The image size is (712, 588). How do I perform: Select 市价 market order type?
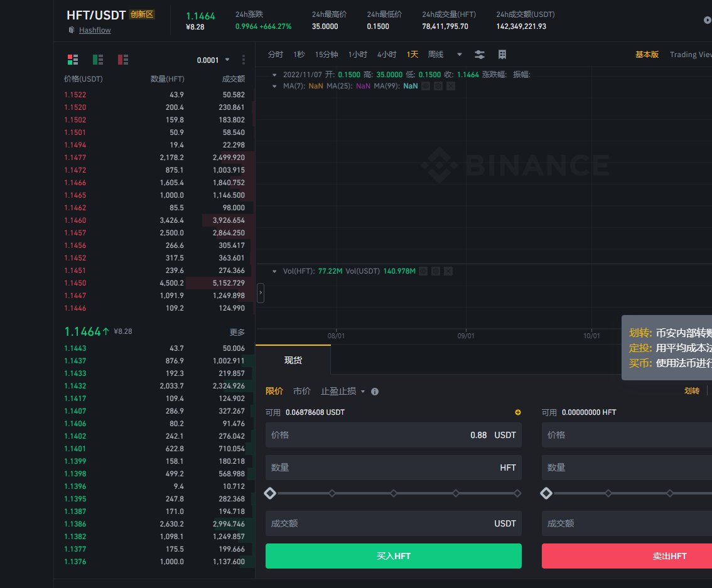coord(302,391)
